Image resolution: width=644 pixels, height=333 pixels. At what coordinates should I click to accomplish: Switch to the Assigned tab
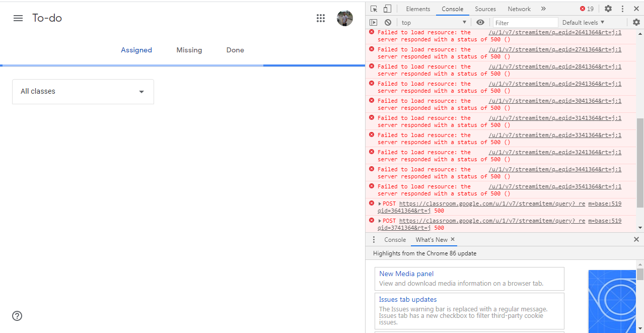[136, 50]
